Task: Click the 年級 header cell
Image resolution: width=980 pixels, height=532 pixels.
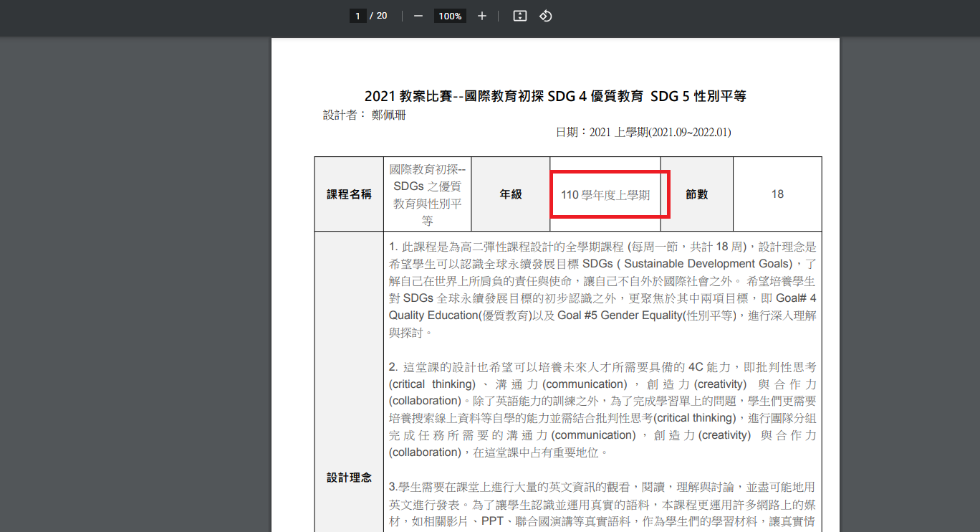Action: [511, 194]
